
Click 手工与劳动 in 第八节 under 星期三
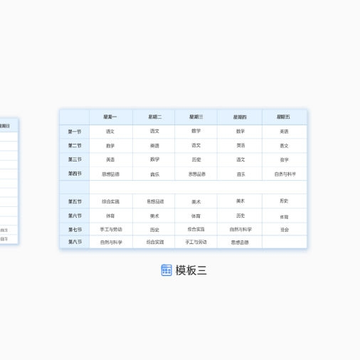pyautogui.click(x=196, y=242)
